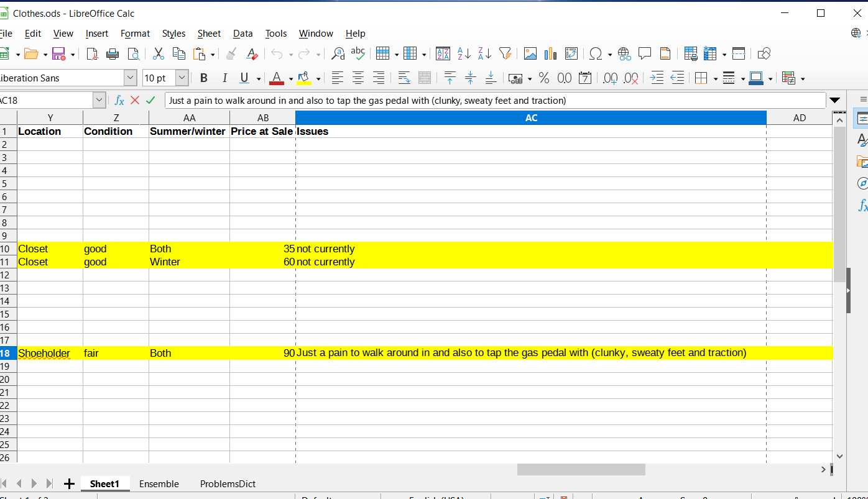Define the print area
The height and width of the screenshot is (499, 868).
tap(690, 54)
